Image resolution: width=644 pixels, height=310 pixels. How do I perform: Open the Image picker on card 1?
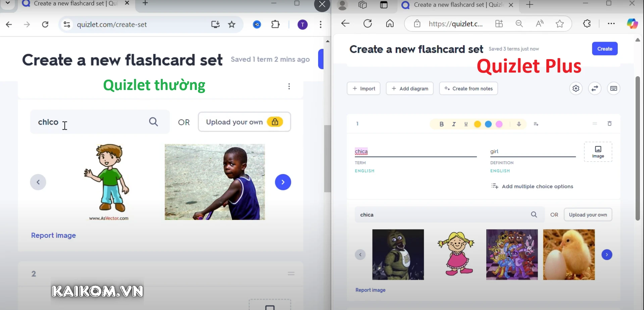pyautogui.click(x=598, y=151)
